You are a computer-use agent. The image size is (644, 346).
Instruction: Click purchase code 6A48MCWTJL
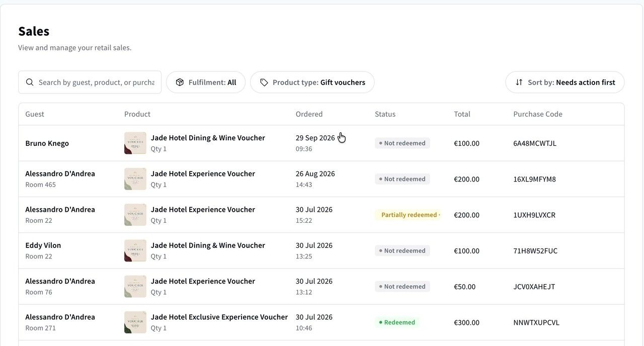click(535, 143)
